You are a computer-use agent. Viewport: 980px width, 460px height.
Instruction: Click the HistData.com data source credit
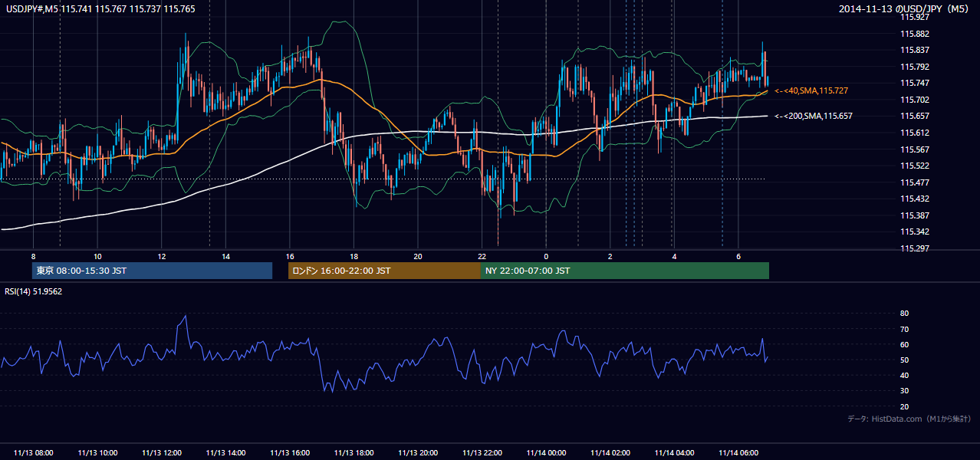pos(909,419)
